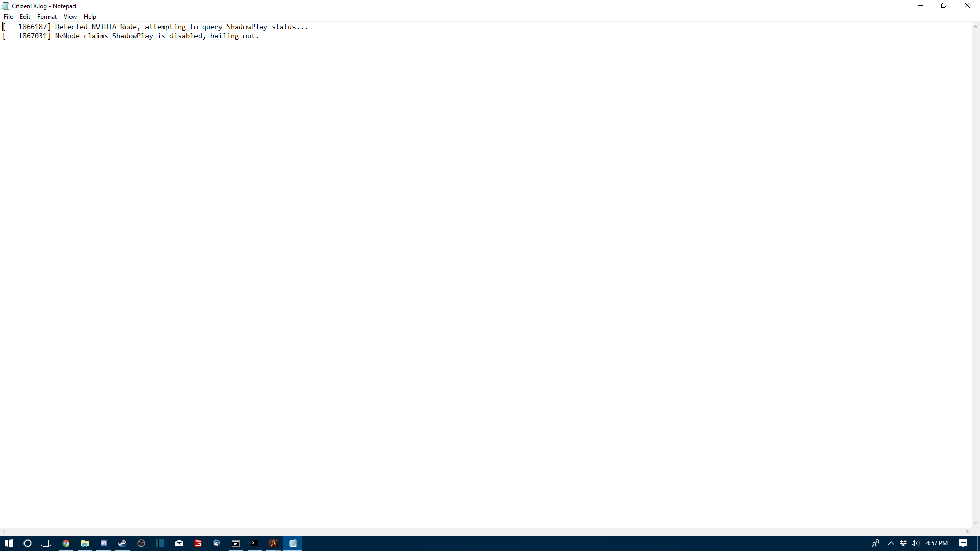Switch to Google Chrome on the taskbar
980x551 pixels.
click(66, 543)
